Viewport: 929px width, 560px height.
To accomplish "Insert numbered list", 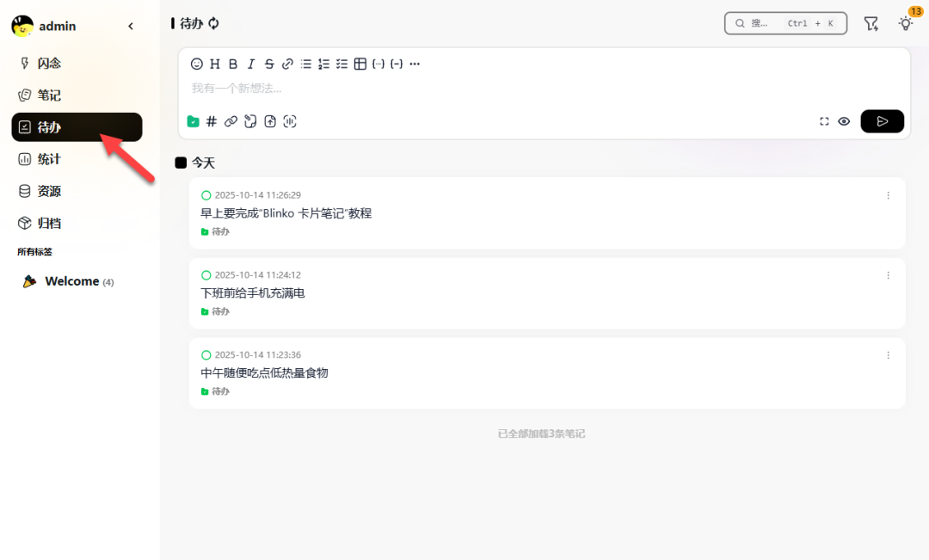I will [x=323, y=64].
